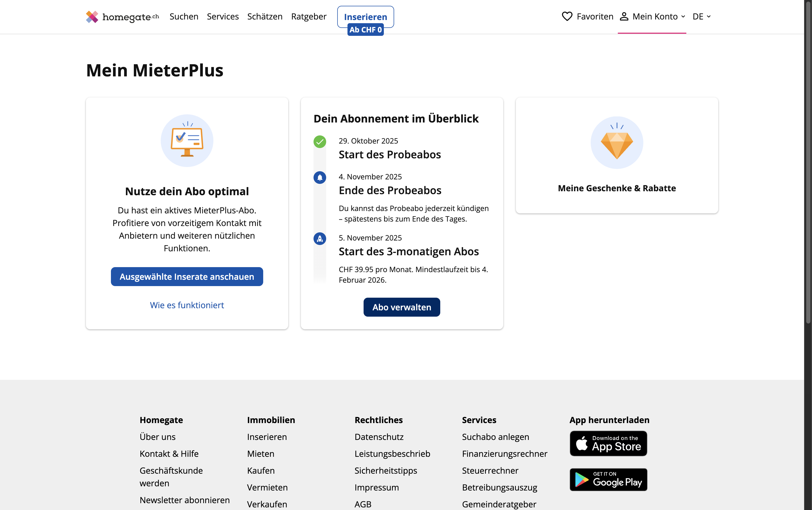This screenshot has width=812, height=510.
Task: Click the monitor checklist illustration
Action: tap(187, 141)
